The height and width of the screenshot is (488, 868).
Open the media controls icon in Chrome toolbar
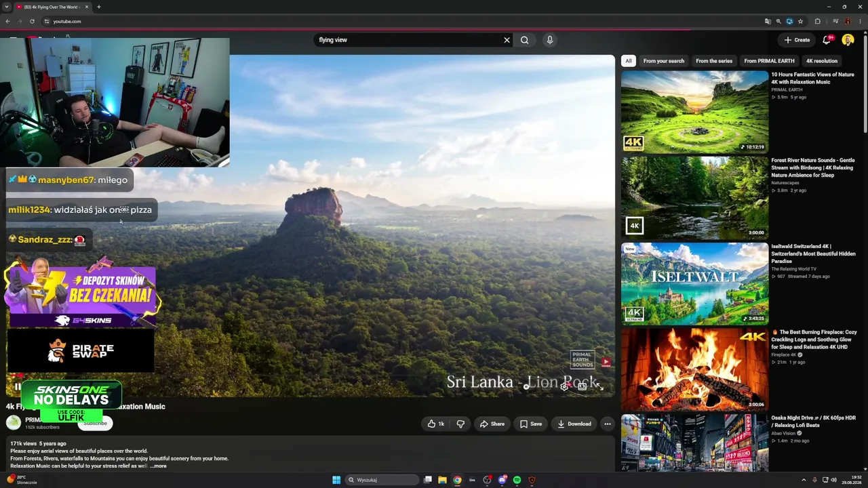click(x=835, y=21)
